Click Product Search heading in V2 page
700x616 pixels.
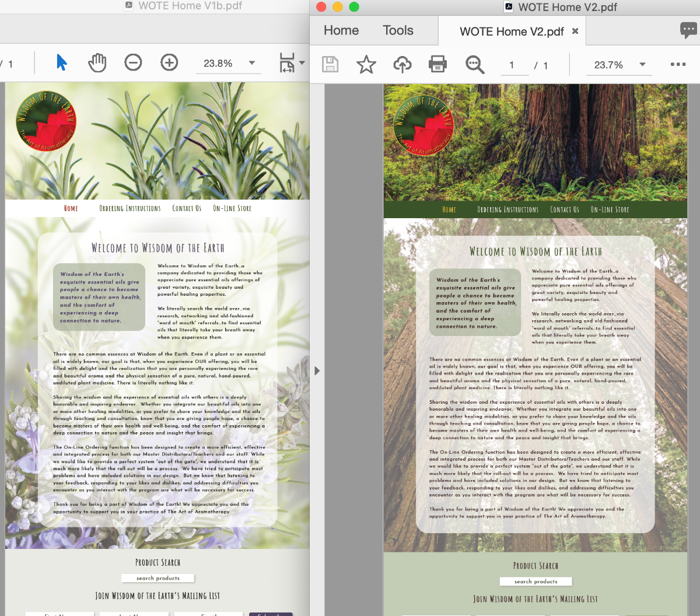[x=535, y=566]
